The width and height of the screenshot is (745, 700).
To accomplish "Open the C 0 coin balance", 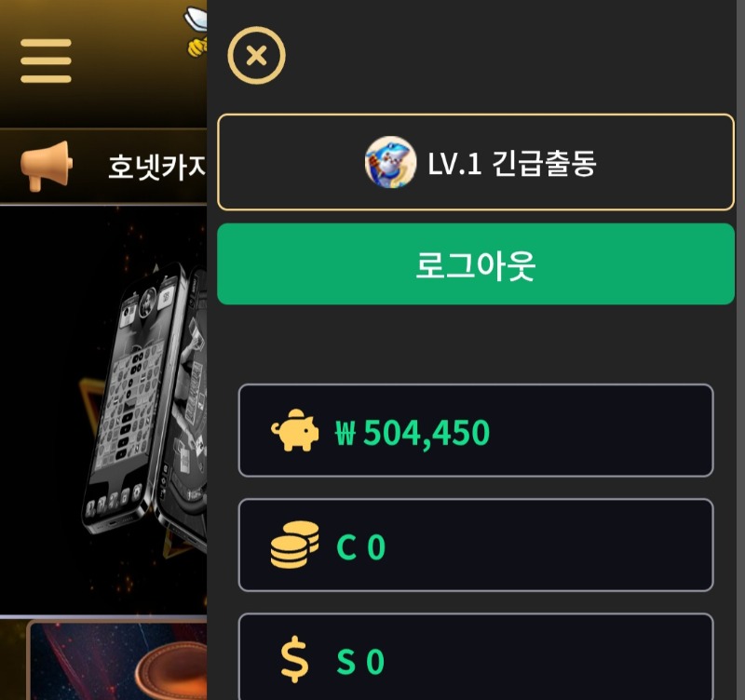I will 476,545.
